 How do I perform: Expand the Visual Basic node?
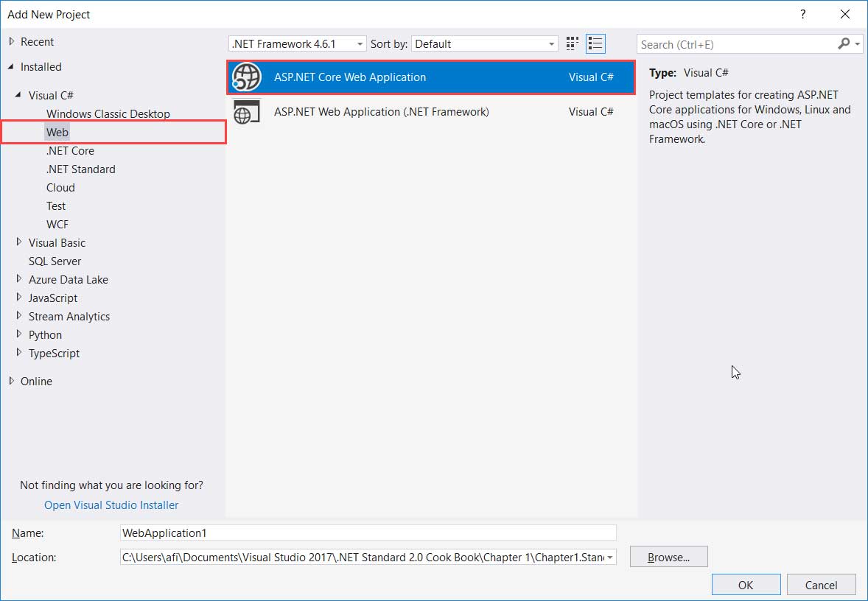pos(19,242)
